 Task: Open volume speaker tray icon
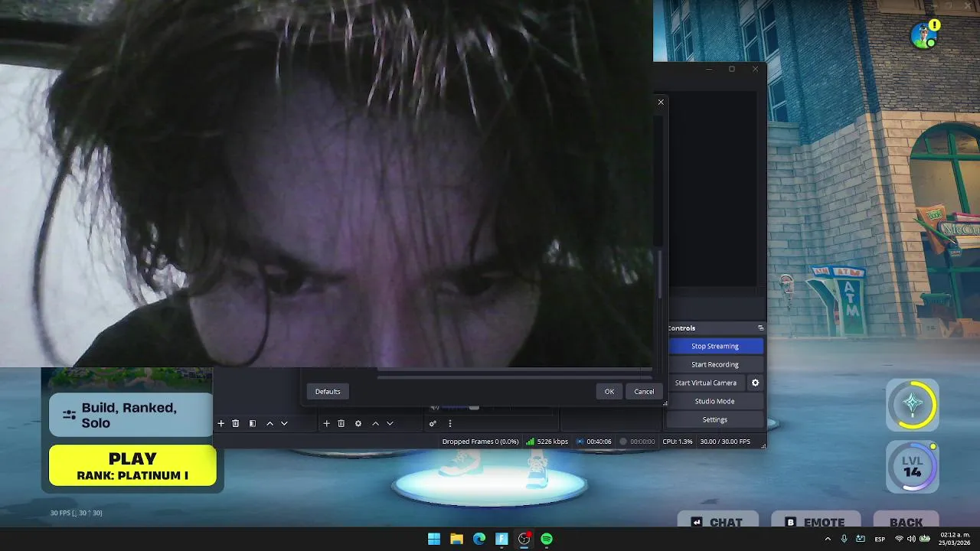[911, 539]
